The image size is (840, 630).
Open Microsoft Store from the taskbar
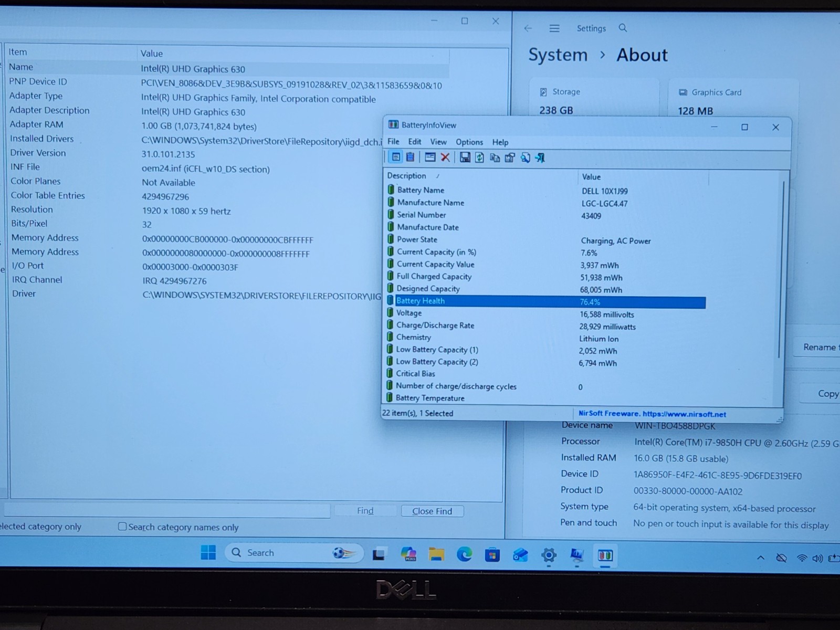[x=492, y=555]
